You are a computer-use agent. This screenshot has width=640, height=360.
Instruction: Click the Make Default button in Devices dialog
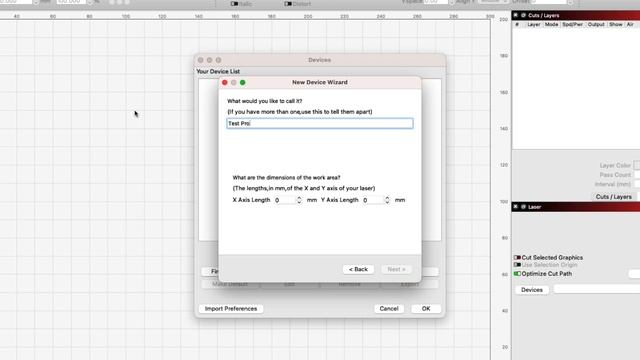point(230,284)
